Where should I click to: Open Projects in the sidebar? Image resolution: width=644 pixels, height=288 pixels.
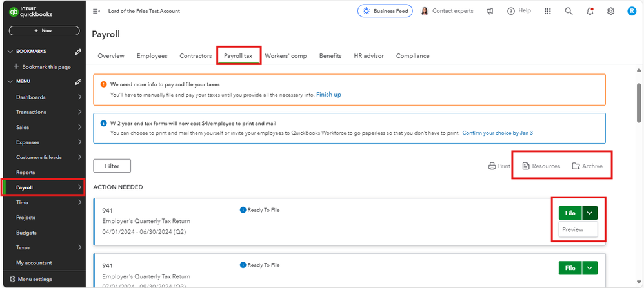coord(25,217)
